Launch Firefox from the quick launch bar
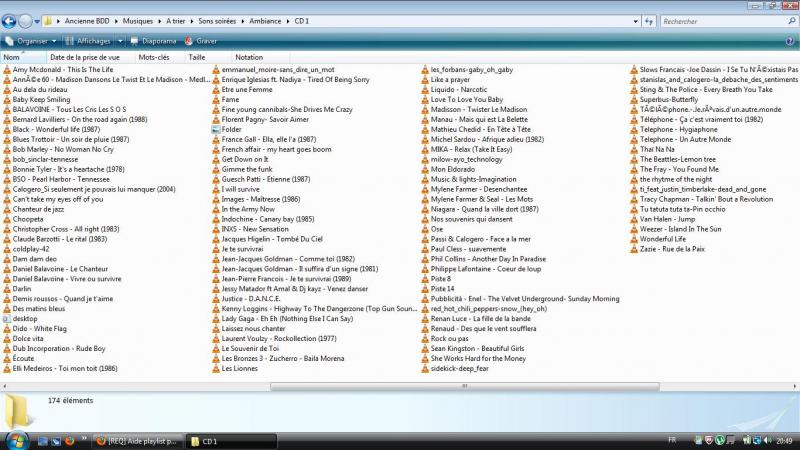The width and height of the screenshot is (800, 450). pos(70,441)
